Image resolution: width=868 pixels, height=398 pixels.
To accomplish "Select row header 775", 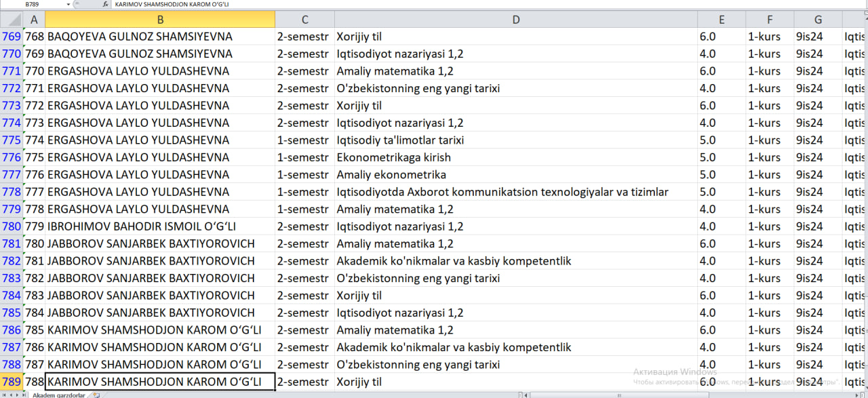I will pyautogui.click(x=12, y=140).
